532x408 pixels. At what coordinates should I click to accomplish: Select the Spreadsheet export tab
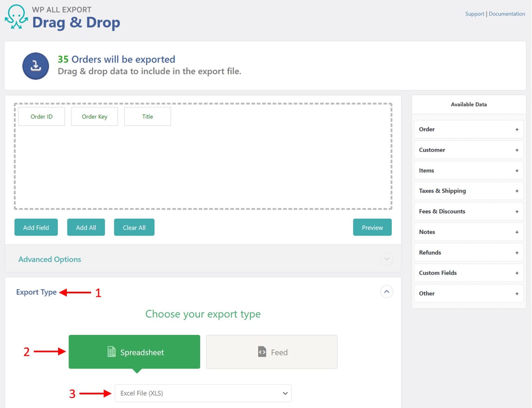click(x=134, y=352)
